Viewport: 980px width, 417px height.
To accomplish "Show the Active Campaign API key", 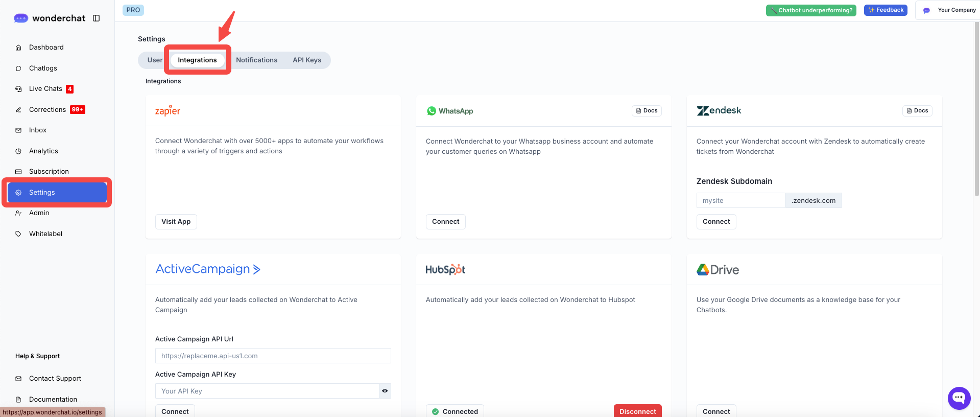I will (x=385, y=391).
